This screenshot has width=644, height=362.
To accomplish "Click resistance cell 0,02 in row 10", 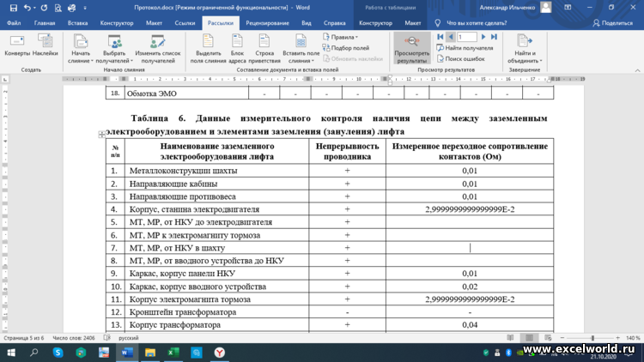I will click(x=470, y=286).
